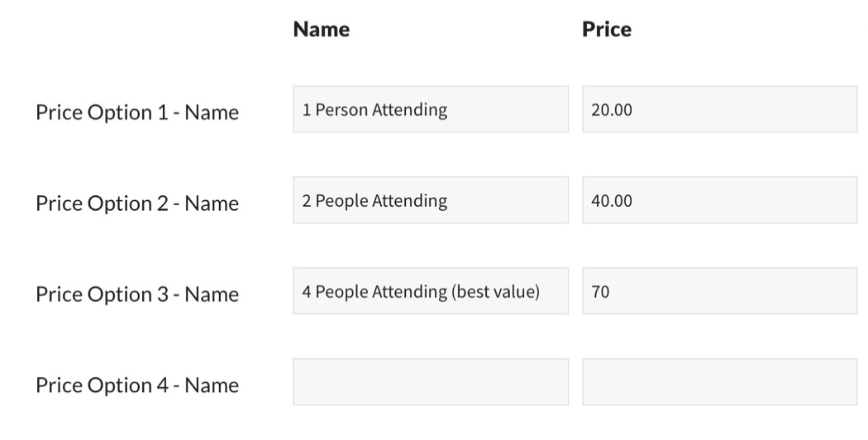Click the empty Price Option 4 name field

pos(430,382)
